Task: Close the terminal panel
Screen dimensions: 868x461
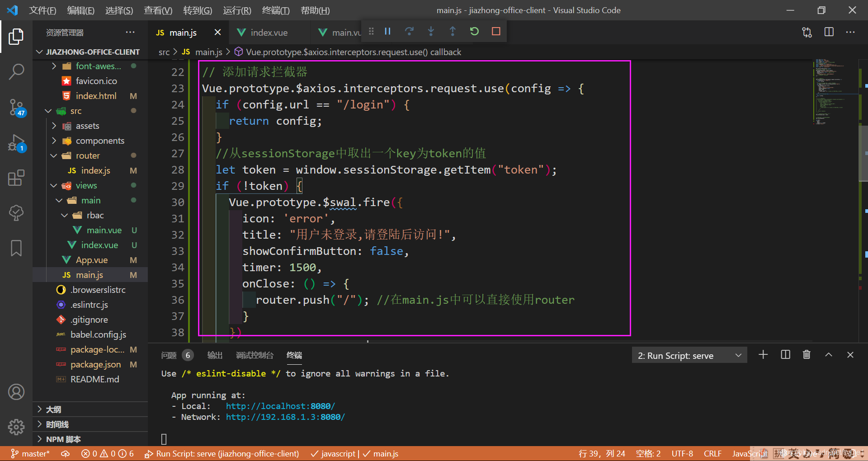Action: pos(850,355)
